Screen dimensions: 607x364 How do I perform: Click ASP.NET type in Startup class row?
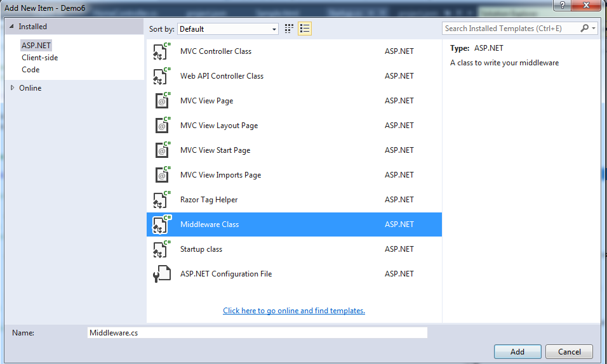tap(399, 249)
